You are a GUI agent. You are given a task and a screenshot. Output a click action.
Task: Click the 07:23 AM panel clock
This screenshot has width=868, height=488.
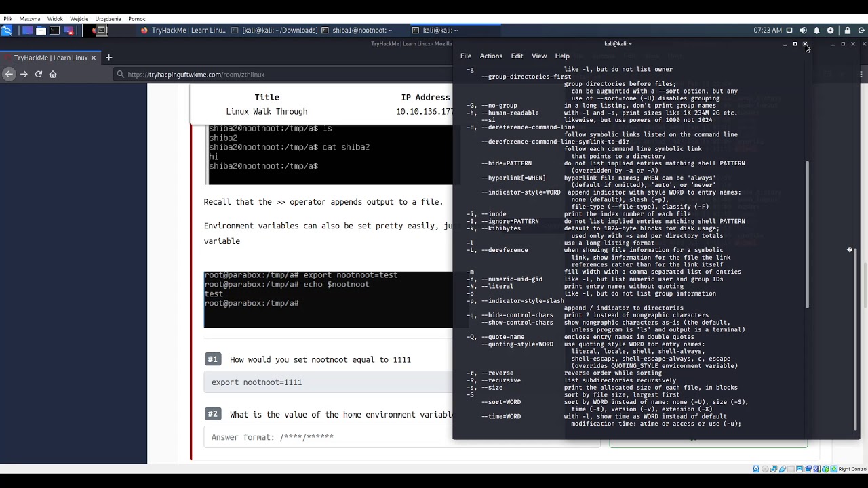[x=768, y=30]
